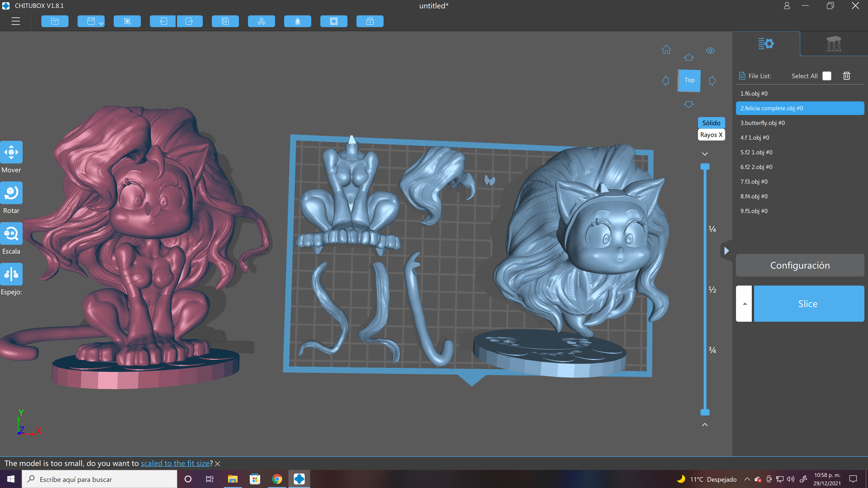This screenshot has height=488, width=868.
Task: Click the undo toolbar button
Action: coord(163,21)
